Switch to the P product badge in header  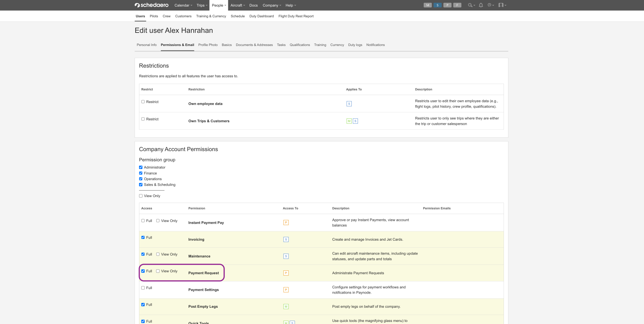pos(448,5)
